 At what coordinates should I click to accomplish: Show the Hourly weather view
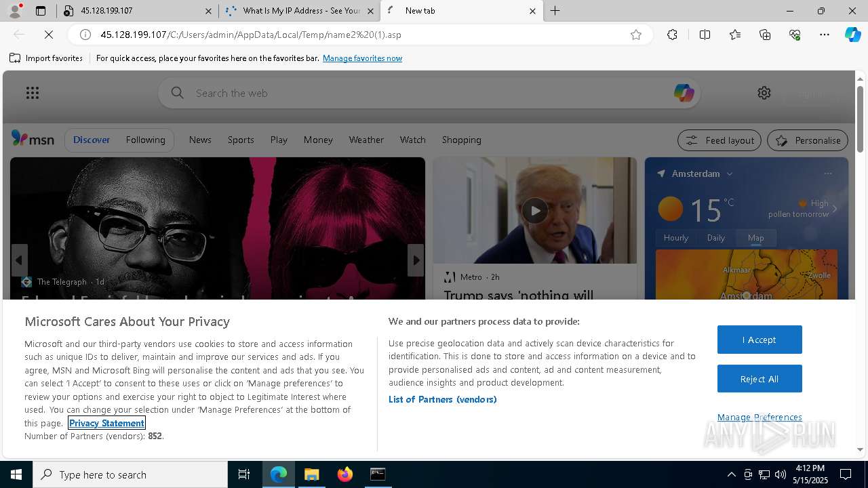[675, 238]
